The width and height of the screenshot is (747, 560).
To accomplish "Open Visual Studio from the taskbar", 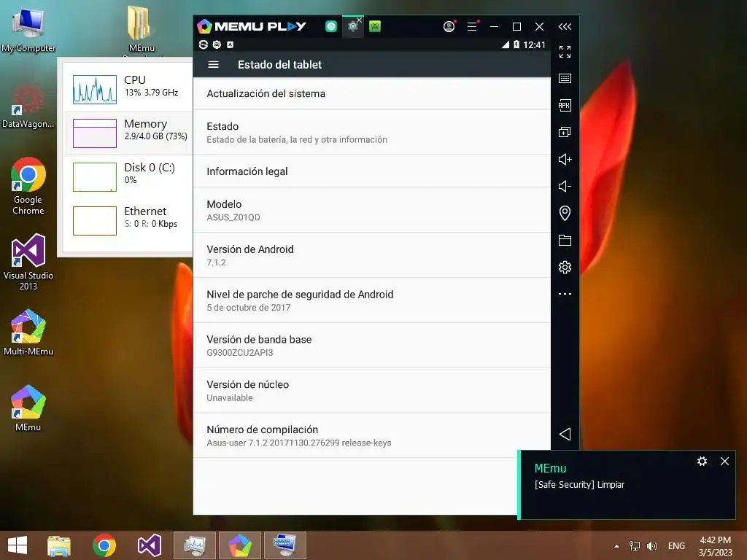I will [149, 545].
